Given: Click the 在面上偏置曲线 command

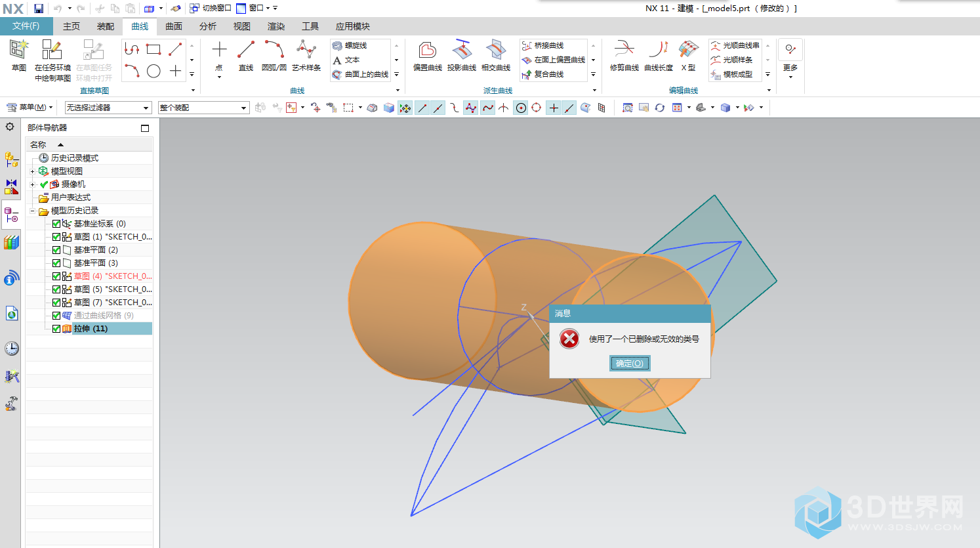Looking at the screenshot, I should [554, 60].
